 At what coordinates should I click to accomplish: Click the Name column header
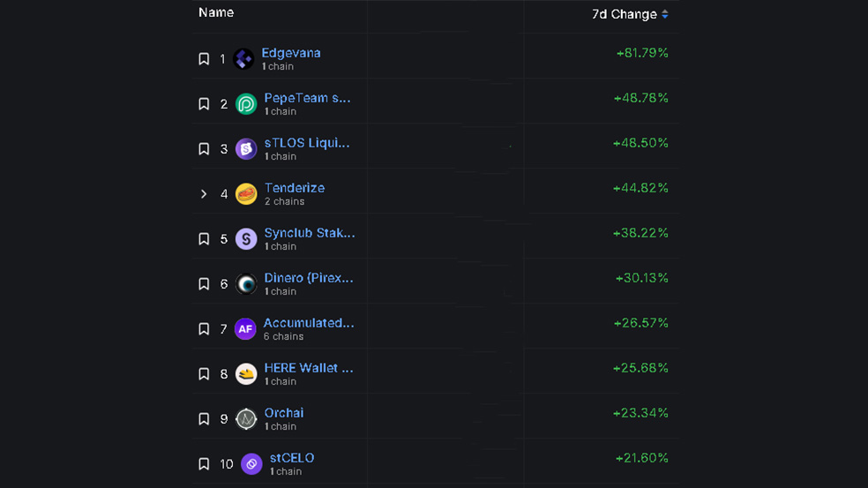point(216,12)
